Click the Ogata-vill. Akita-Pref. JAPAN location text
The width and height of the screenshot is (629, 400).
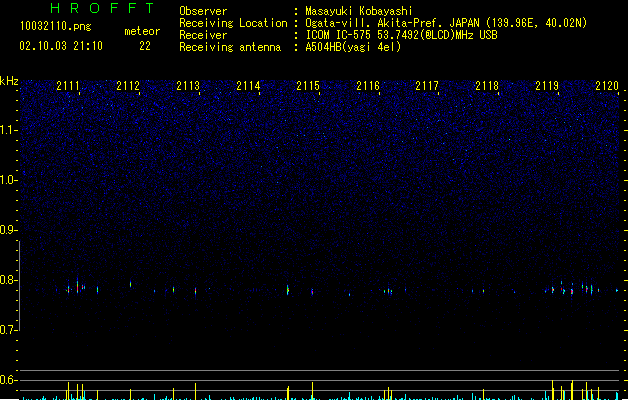(446, 23)
